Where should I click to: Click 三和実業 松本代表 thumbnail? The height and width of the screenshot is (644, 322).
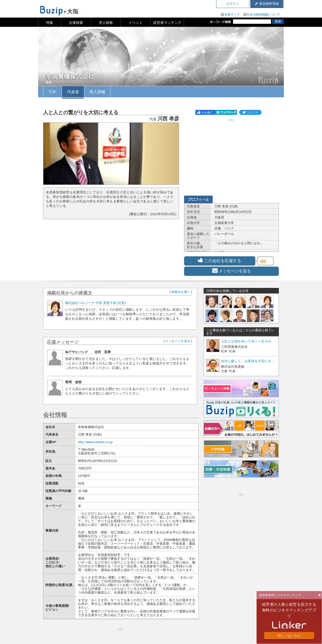tap(213, 346)
